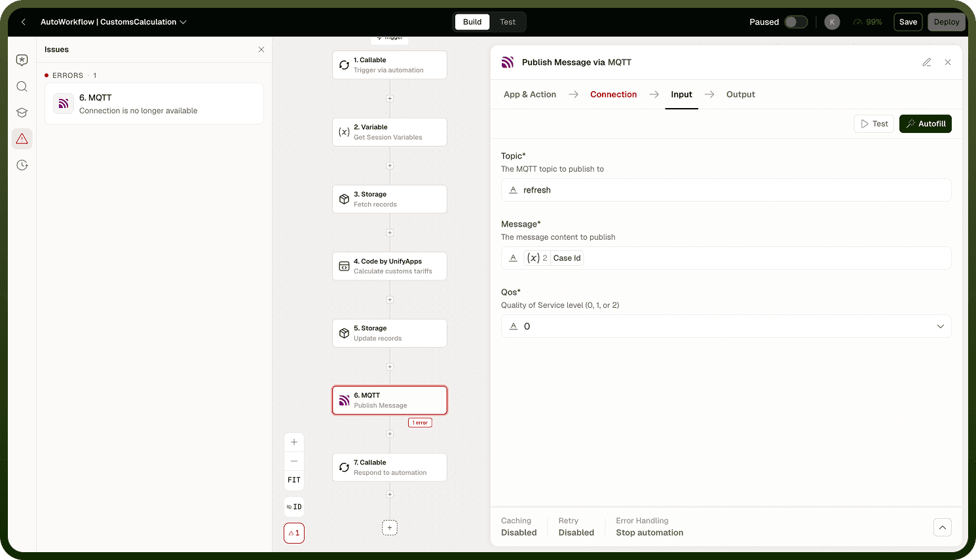Screen dimensions: 976x560
Task: Expand the bottom settings panel chevron
Action: (x=942, y=527)
